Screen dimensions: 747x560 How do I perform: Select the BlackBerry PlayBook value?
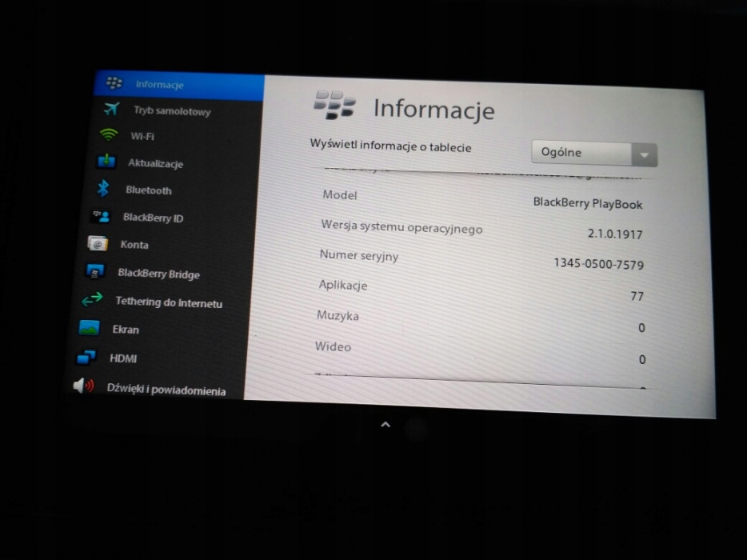587,203
